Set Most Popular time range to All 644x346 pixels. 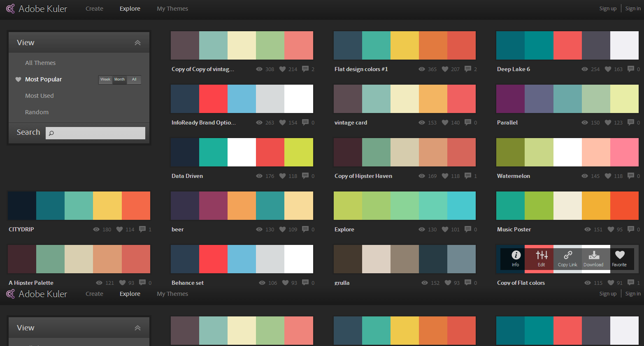click(x=134, y=80)
